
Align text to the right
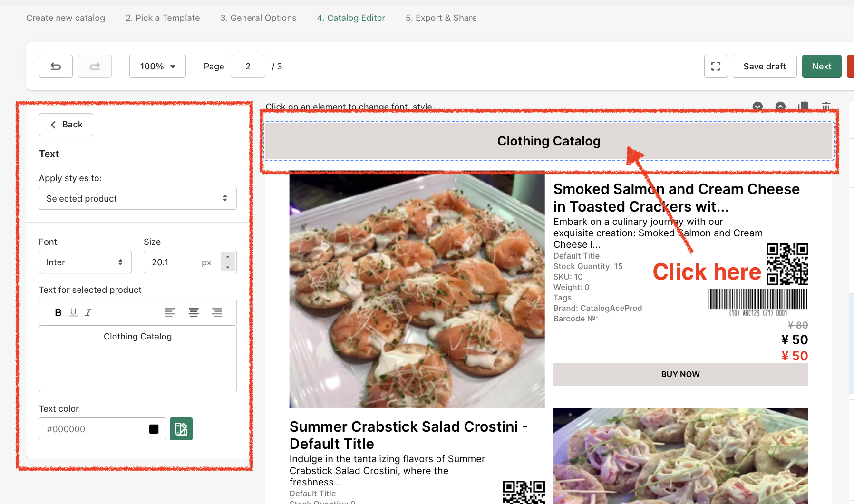[x=217, y=312]
